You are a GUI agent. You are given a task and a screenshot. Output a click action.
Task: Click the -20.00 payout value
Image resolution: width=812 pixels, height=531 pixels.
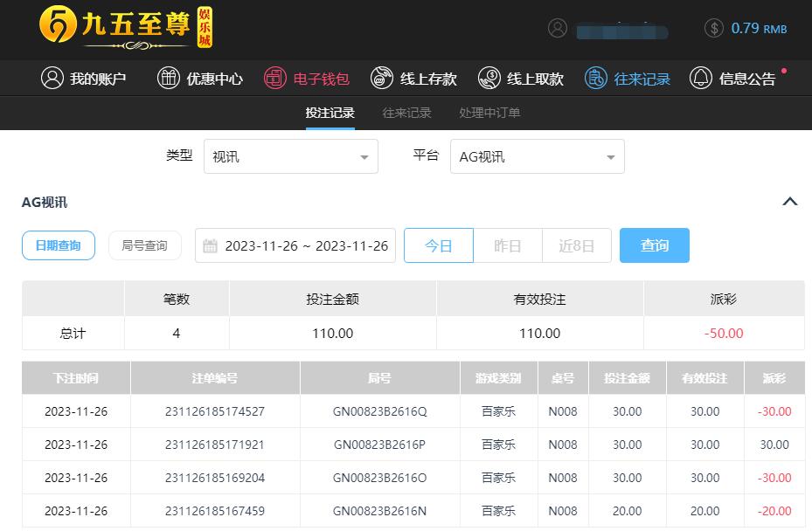point(774,511)
